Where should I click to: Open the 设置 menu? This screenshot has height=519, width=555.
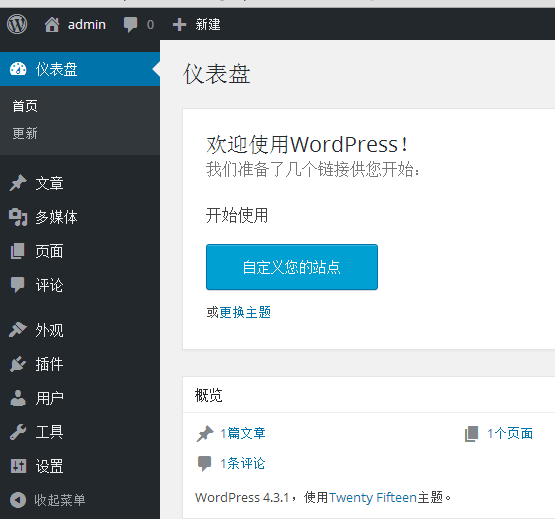[x=80, y=466]
